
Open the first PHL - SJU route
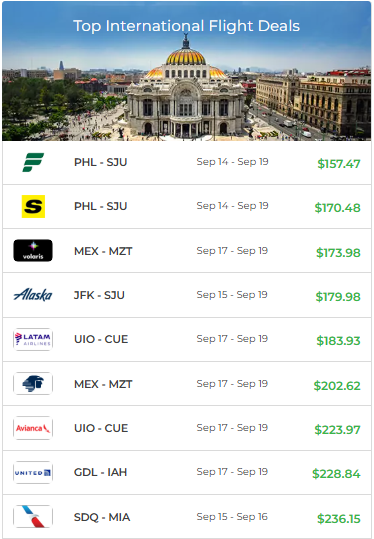(x=100, y=162)
